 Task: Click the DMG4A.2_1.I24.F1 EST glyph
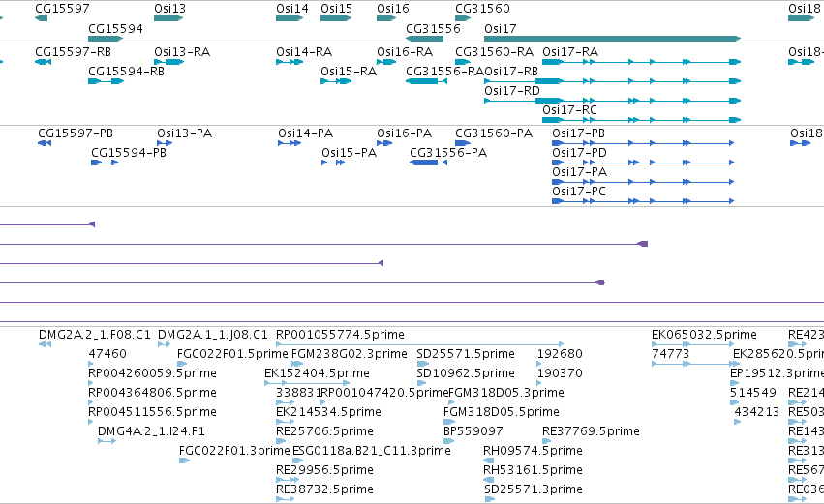(x=107, y=441)
